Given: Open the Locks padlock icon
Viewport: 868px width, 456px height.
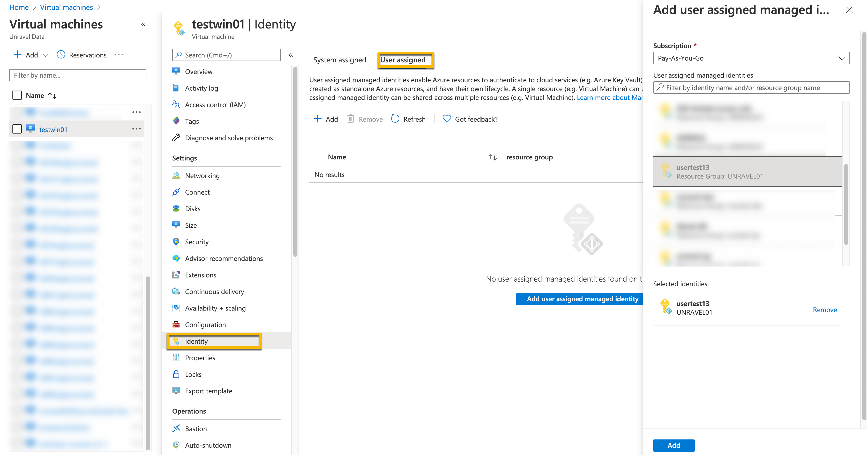Looking at the screenshot, I should tap(176, 374).
